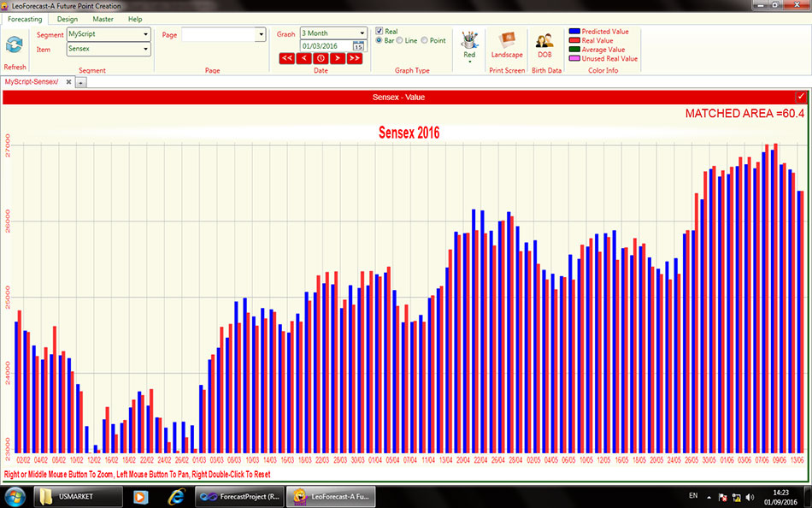Click the 02/05 x-axis date label
Viewport: 812px width, 508px height.
click(x=534, y=460)
